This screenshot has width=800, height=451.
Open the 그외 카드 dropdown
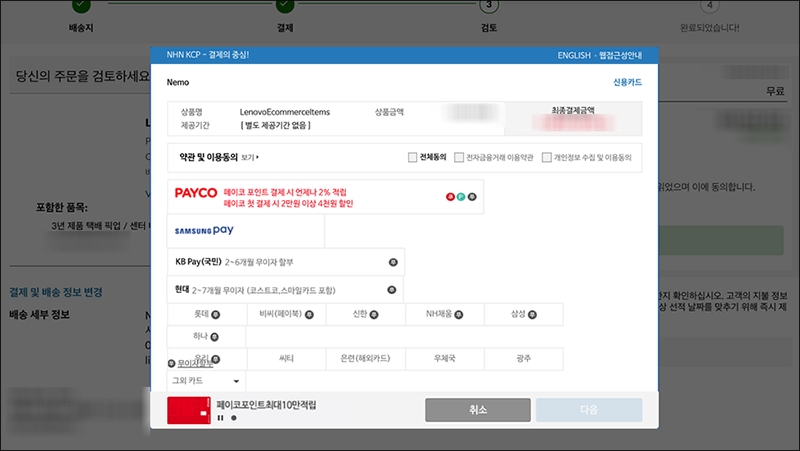coord(206,381)
